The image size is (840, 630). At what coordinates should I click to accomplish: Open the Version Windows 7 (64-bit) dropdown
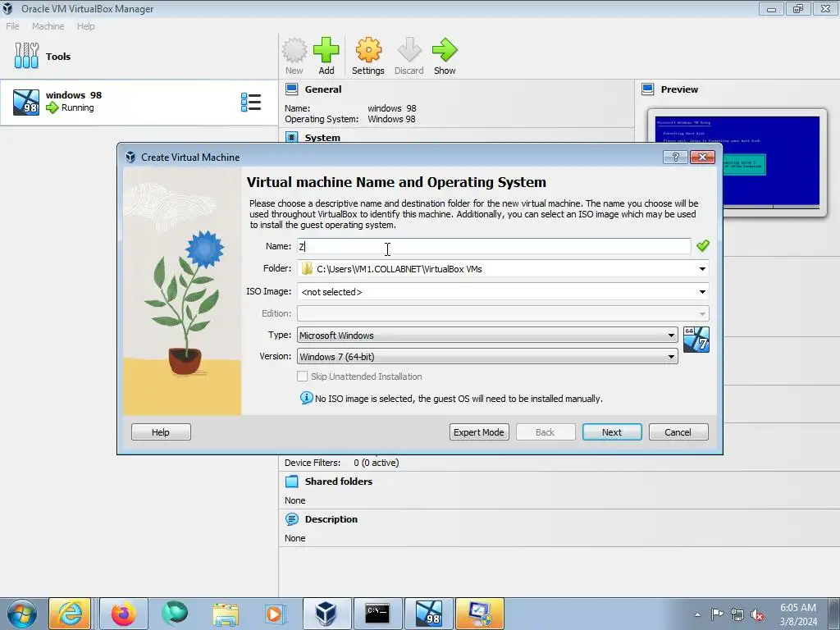pos(487,357)
